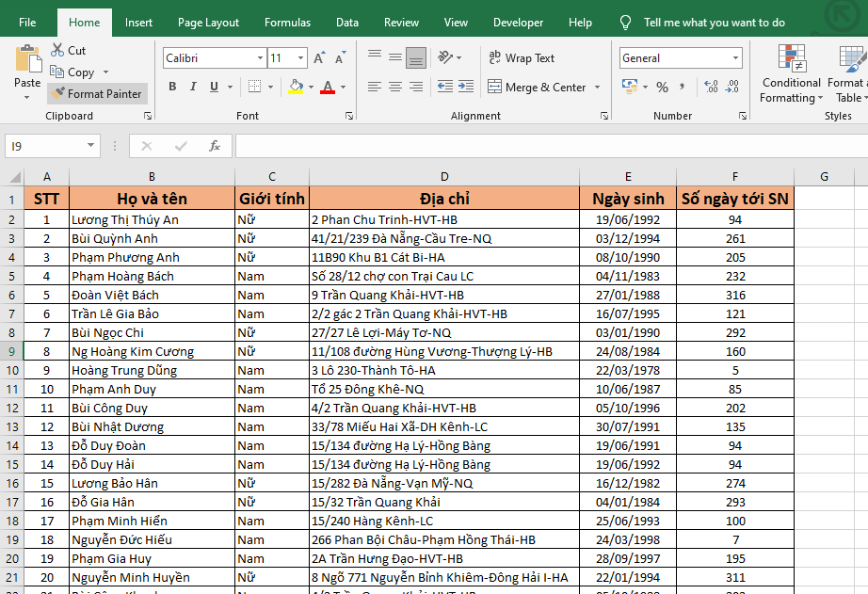Center-align text horizontally
Screen dimensions: 868x594
click(395, 88)
